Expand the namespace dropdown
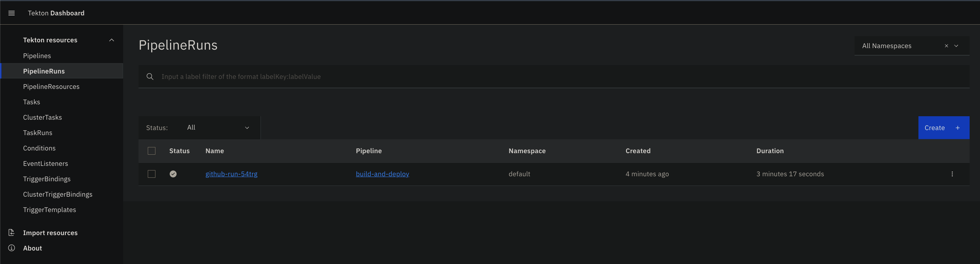Image resolution: width=980 pixels, height=264 pixels. click(x=956, y=46)
